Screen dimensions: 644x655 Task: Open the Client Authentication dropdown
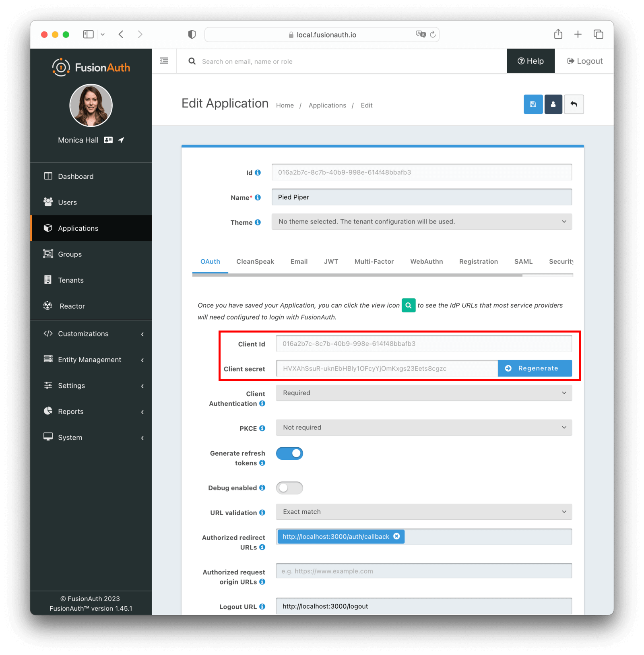[424, 393]
